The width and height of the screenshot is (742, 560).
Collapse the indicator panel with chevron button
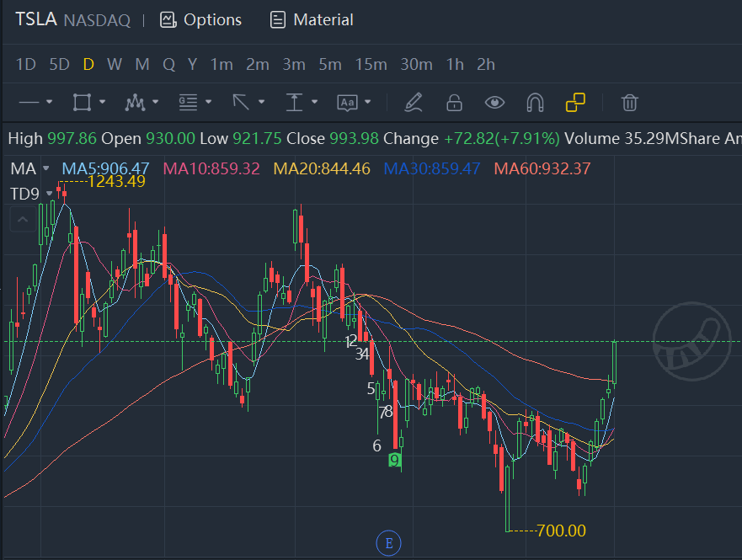[22, 220]
